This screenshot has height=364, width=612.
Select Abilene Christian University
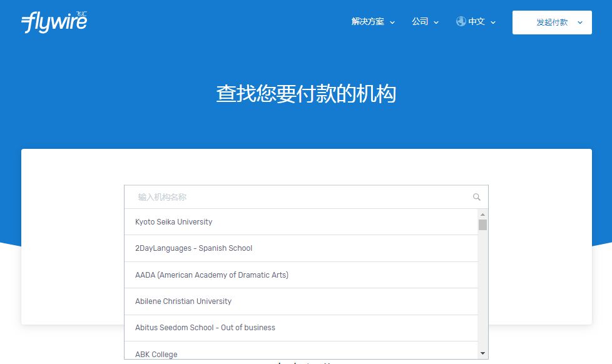(183, 301)
